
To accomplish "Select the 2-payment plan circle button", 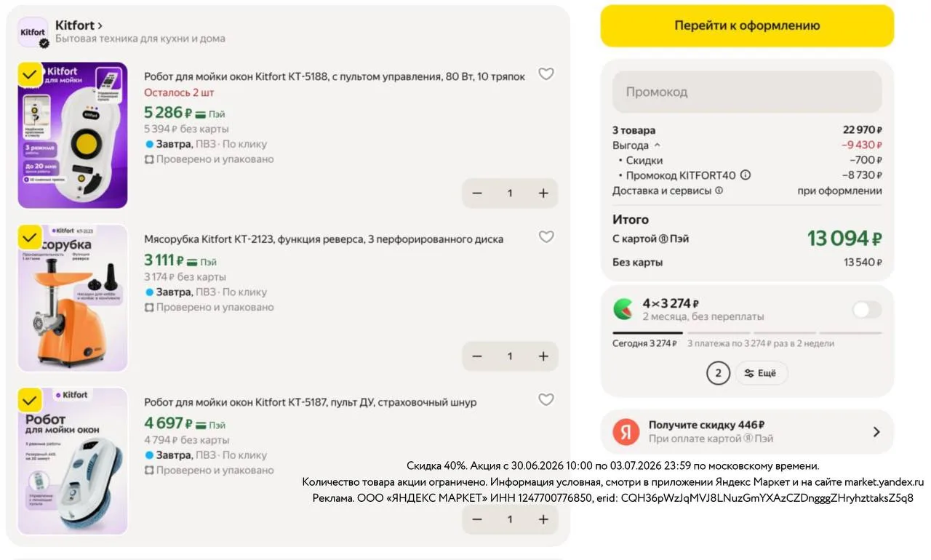I will coord(718,373).
